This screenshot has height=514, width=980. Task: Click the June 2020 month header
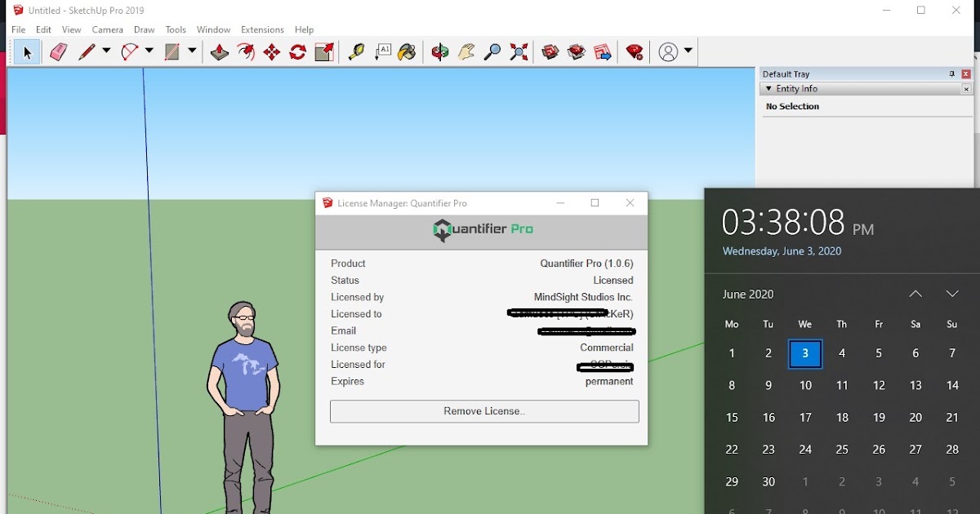tap(748, 295)
